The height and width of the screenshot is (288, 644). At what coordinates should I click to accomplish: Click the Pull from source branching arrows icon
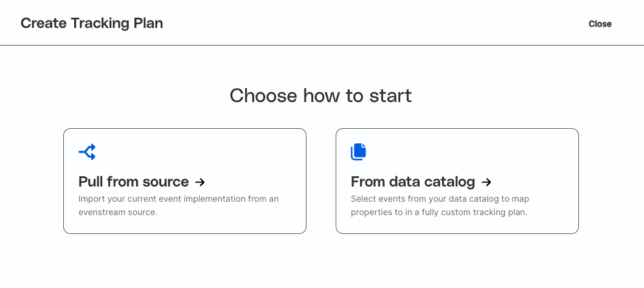pyautogui.click(x=88, y=152)
